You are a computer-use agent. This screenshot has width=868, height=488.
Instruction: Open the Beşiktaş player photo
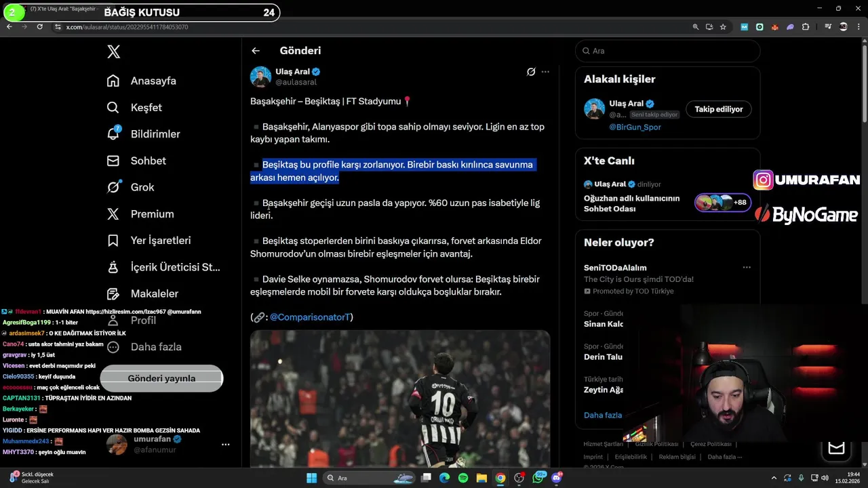click(x=400, y=399)
